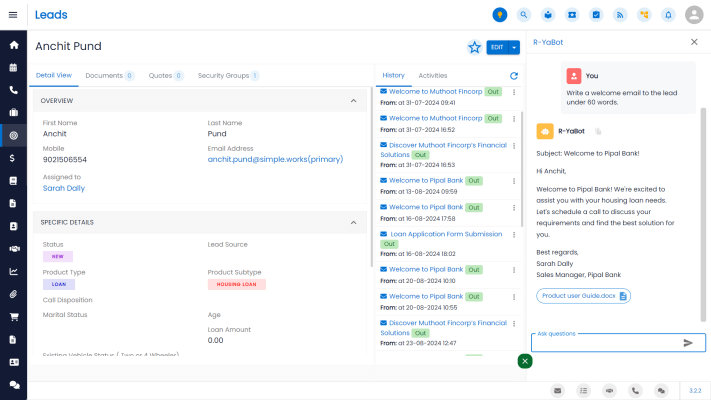Open Sarah Dally assigned user link
The width and height of the screenshot is (711, 400).
point(63,188)
